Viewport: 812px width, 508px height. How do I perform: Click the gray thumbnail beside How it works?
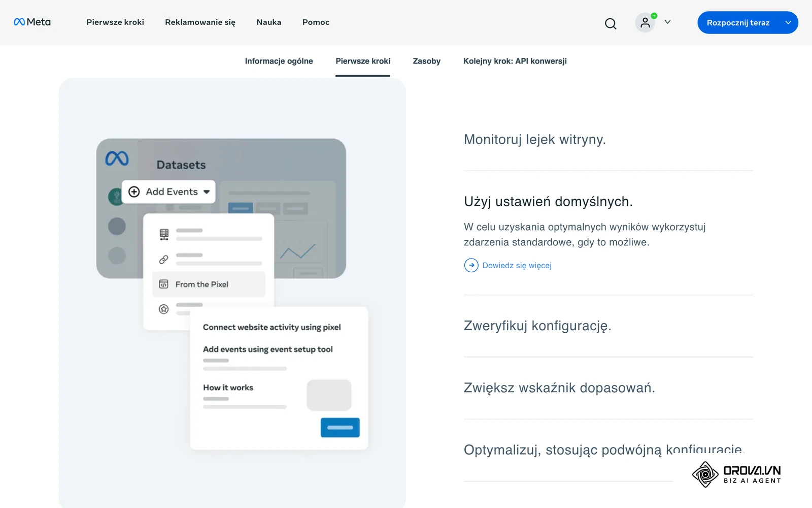pos(329,395)
